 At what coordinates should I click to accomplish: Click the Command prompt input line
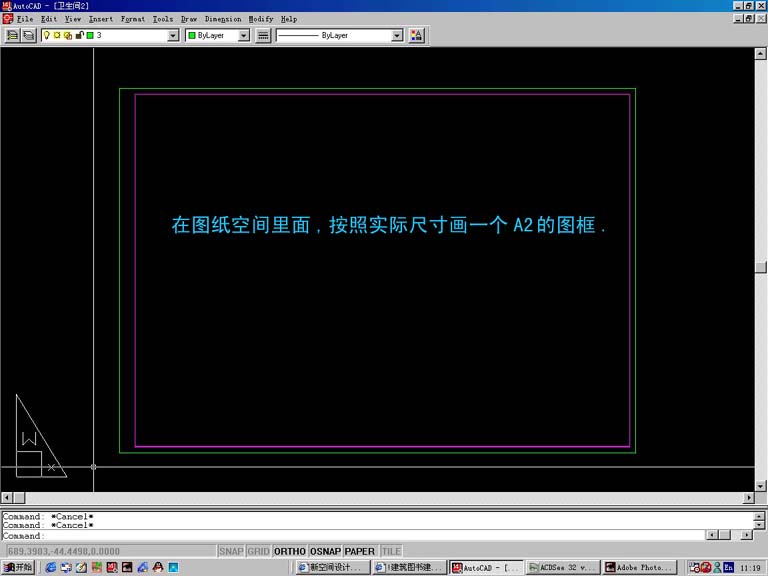[x=353, y=535]
